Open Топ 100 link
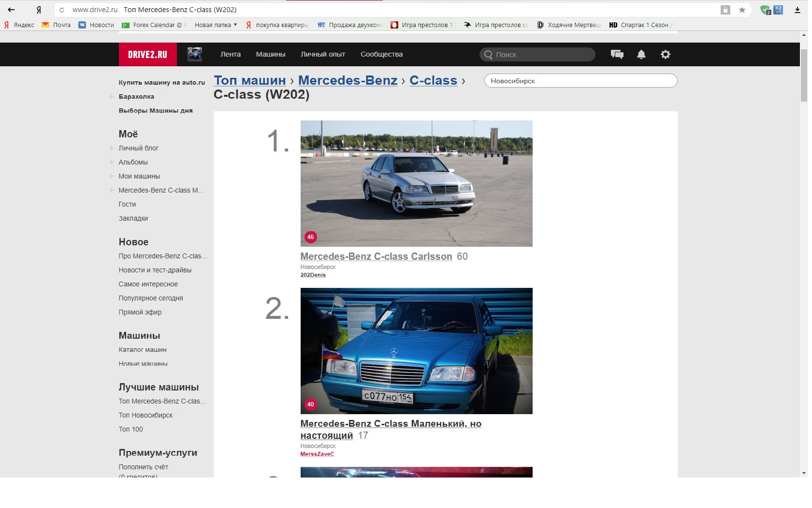This screenshot has width=812, height=508. 131,429
